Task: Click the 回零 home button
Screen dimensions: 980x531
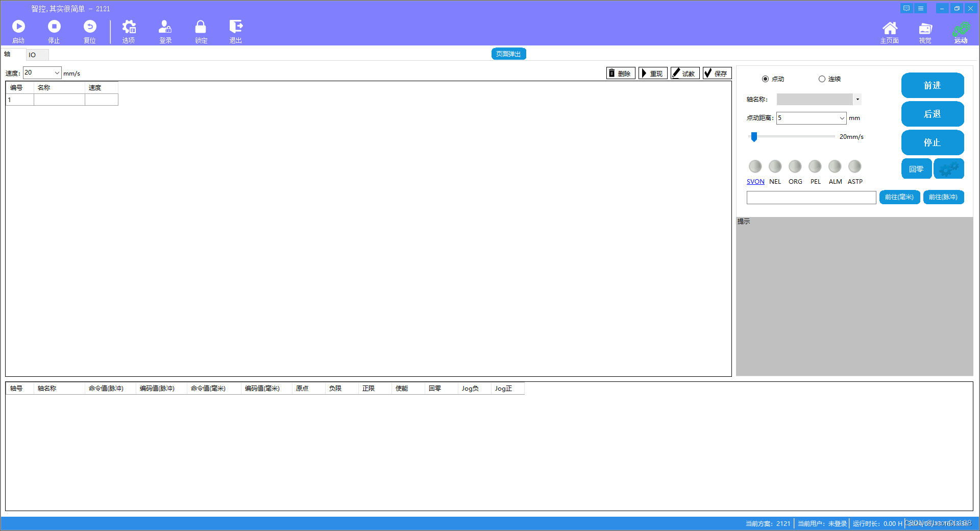Action: click(916, 169)
